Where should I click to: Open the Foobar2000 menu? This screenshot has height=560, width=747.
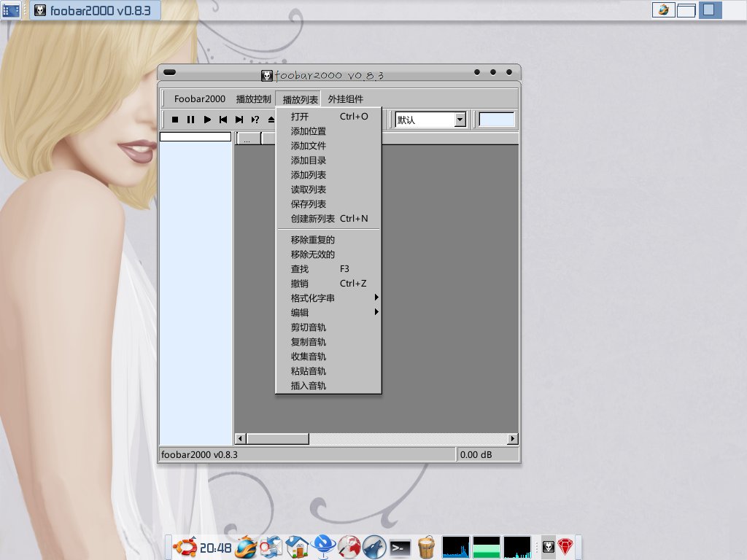point(200,99)
